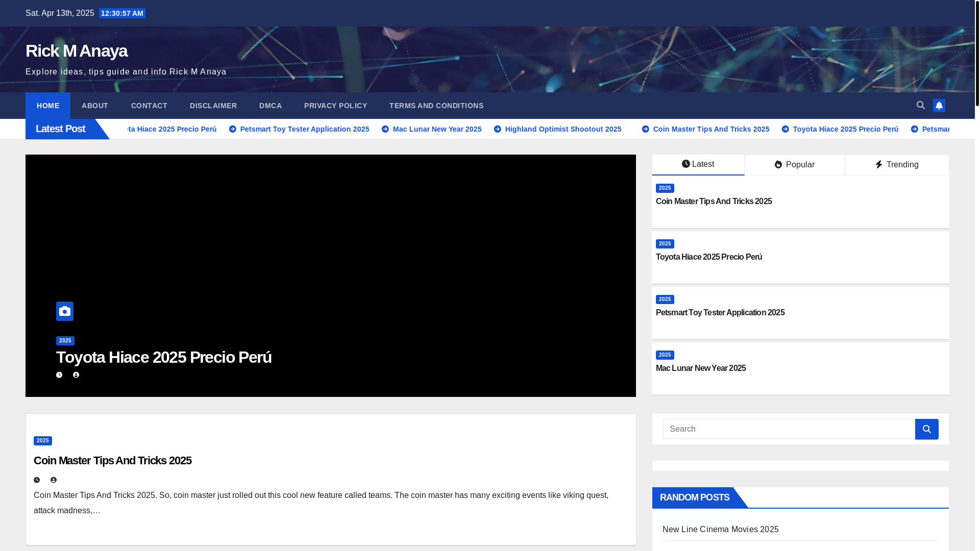Open the header search magnifier icon
Screen dimensions: 980x551
(921, 105)
